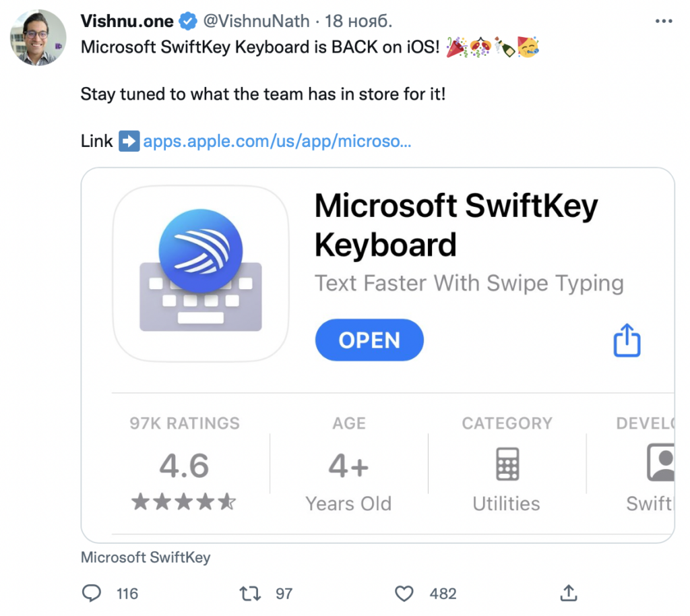This screenshot has width=690, height=616.
Task: Click the share tweet upload icon
Action: [567, 592]
